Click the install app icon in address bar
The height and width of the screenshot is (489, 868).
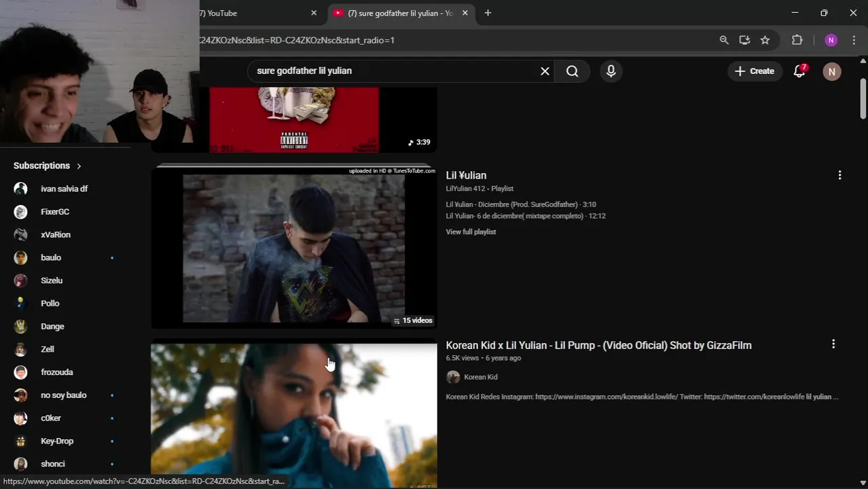coord(744,40)
